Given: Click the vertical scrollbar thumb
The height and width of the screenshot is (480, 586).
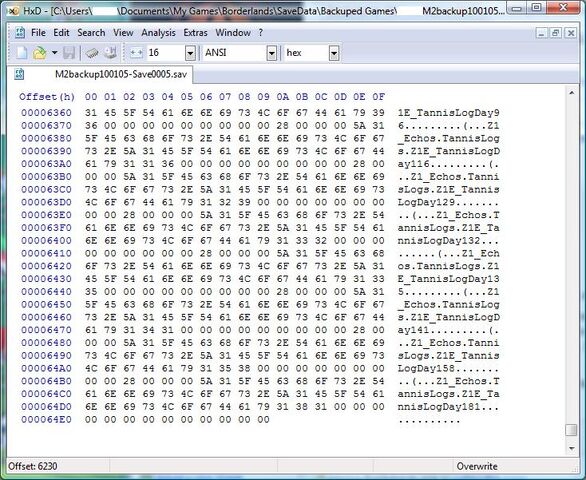Looking at the screenshot, I should click(572, 430).
